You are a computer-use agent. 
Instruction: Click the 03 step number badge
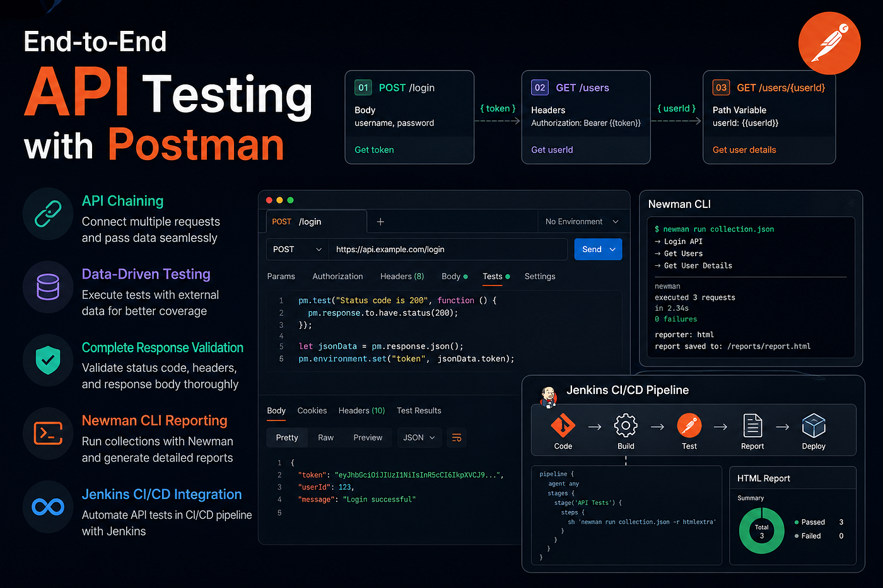coord(721,88)
